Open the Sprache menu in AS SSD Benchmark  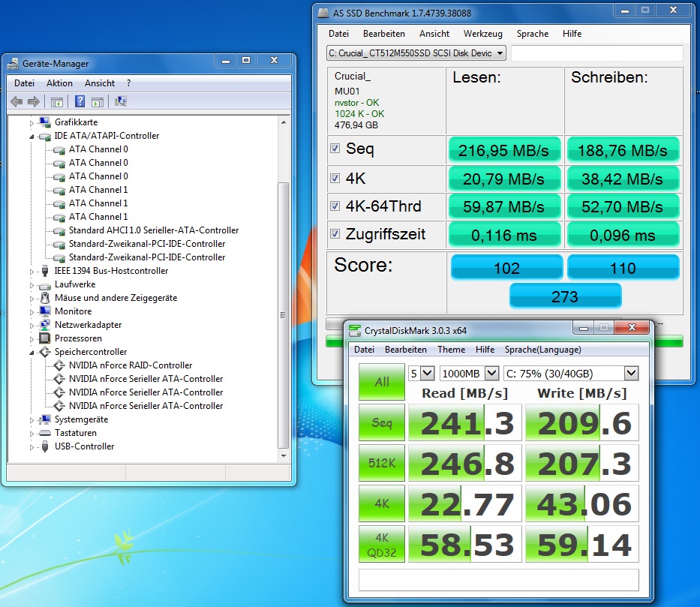(532, 34)
